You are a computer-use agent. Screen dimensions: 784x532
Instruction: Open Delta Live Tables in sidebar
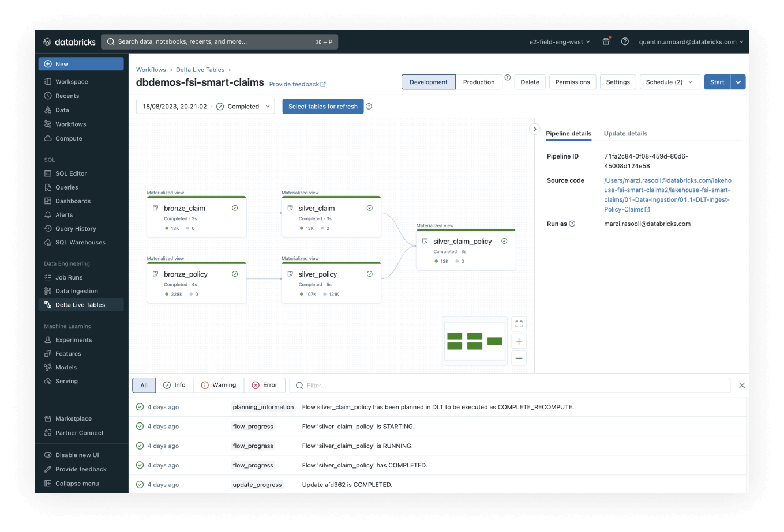(80, 305)
